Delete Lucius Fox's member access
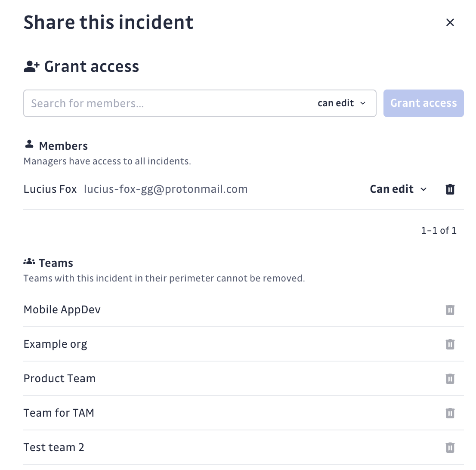Image resolution: width=476 pixels, height=470 pixels. (x=450, y=189)
